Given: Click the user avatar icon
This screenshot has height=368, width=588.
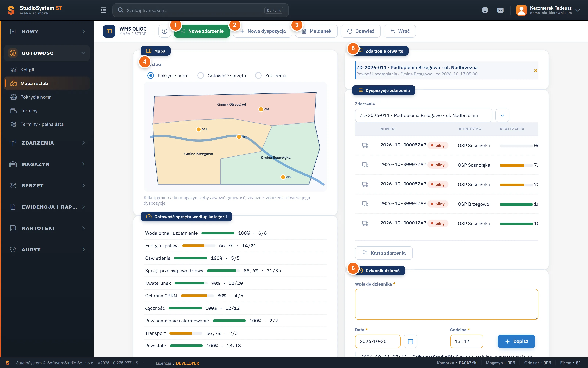Looking at the screenshot, I should pyautogui.click(x=521, y=10).
